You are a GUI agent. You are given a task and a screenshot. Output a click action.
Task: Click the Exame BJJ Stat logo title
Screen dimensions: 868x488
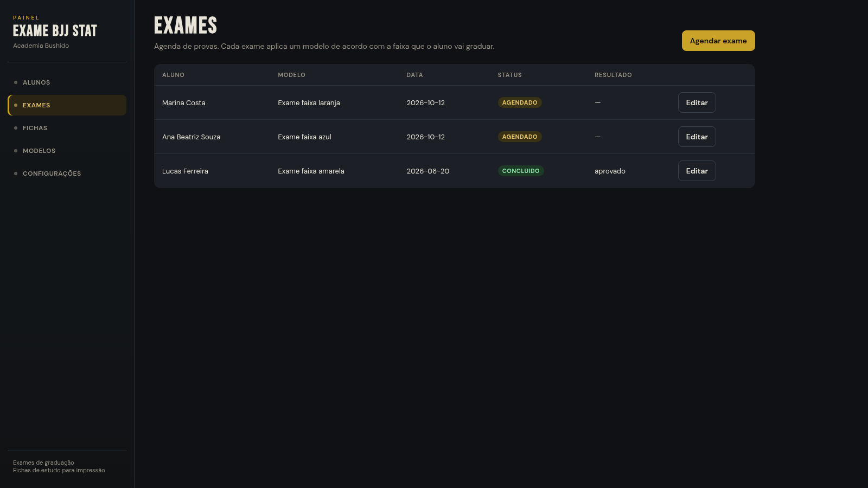[55, 31]
